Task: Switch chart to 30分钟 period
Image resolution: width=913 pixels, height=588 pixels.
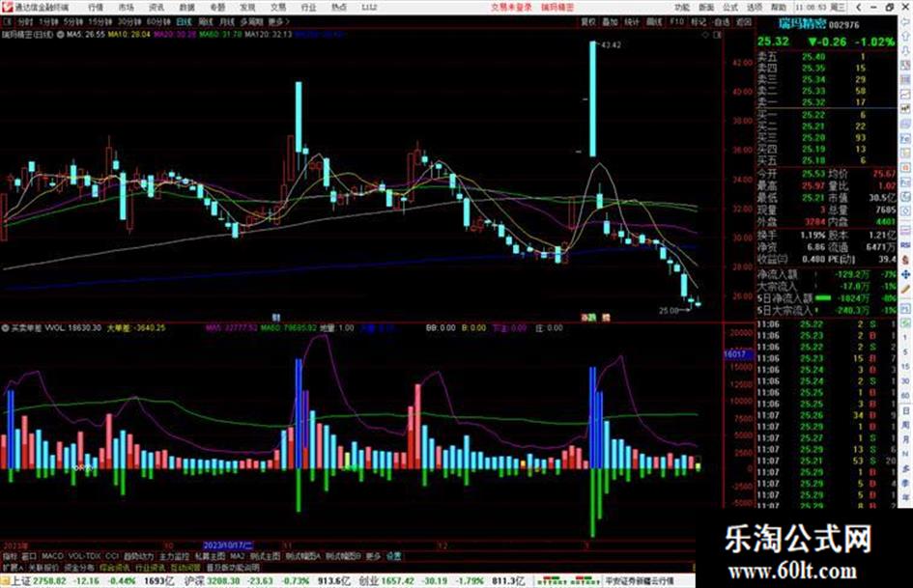Action: [x=129, y=21]
